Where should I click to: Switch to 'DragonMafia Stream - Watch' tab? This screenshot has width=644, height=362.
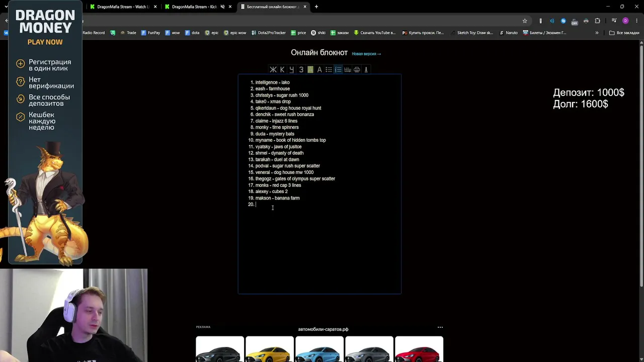[123, 7]
